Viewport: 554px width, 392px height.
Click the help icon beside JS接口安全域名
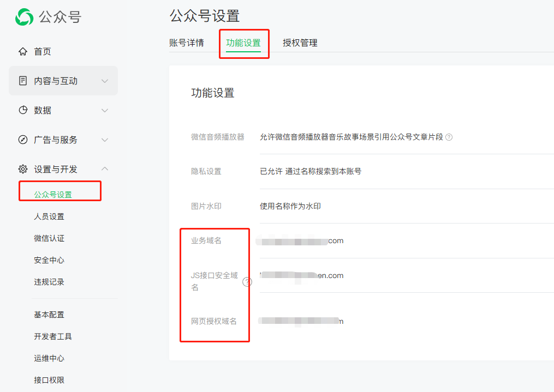247,281
